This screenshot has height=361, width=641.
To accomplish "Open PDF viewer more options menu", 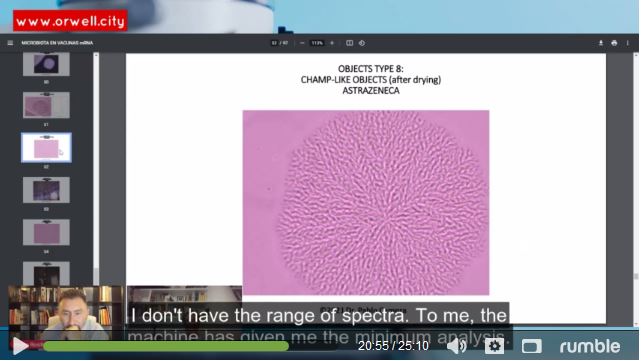I will click(628, 43).
